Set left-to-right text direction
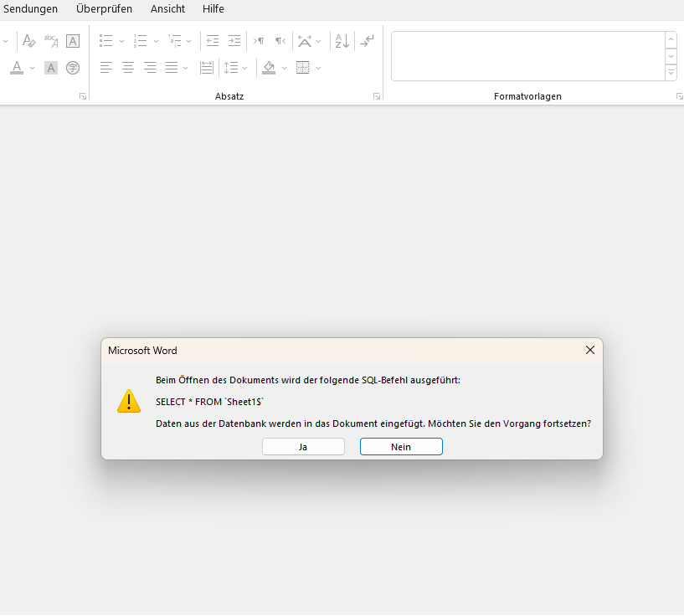 (259, 41)
